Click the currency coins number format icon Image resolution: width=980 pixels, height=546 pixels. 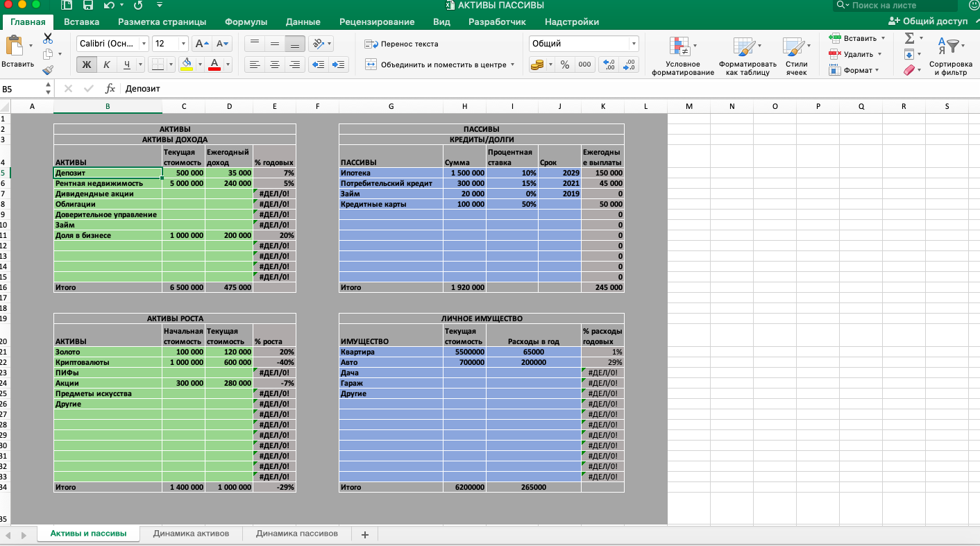click(537, 65)
